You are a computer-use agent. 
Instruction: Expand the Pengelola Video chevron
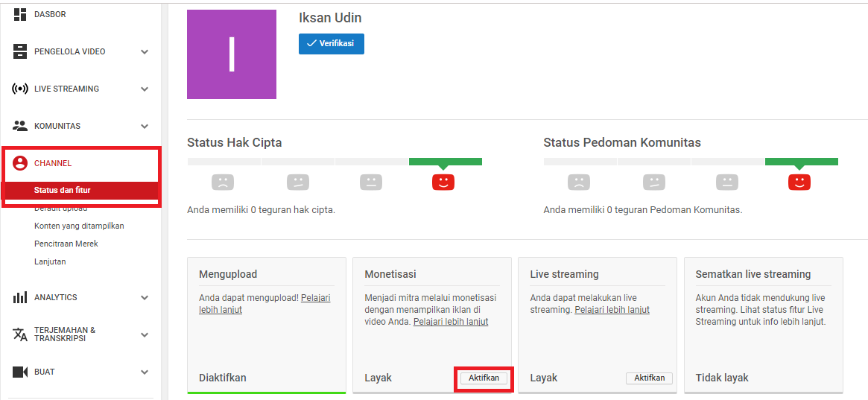point(145,52)
